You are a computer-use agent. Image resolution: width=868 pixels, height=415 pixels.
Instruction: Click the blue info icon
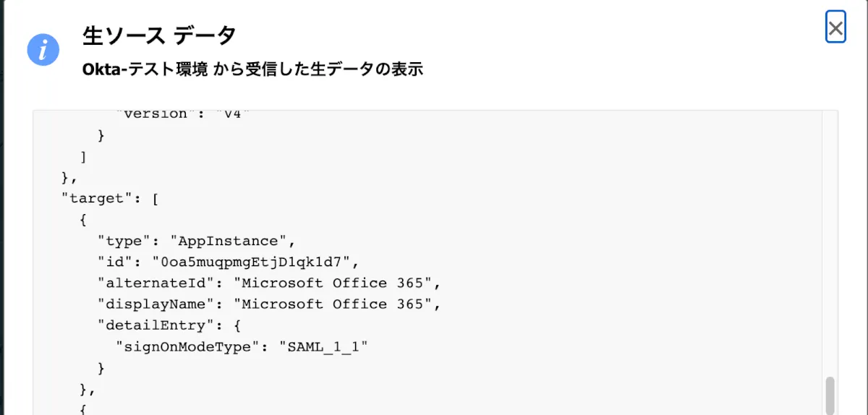(43, 50)
